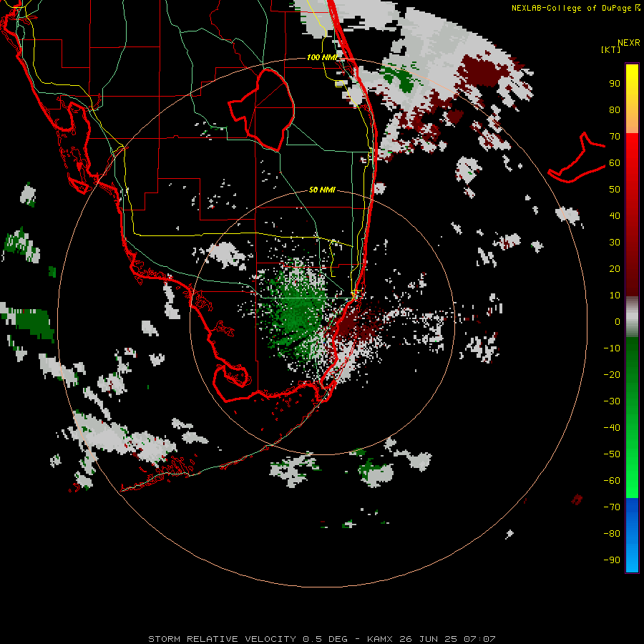
Task: Click the -10 value on velocity scale
Action: click(612, 348)
